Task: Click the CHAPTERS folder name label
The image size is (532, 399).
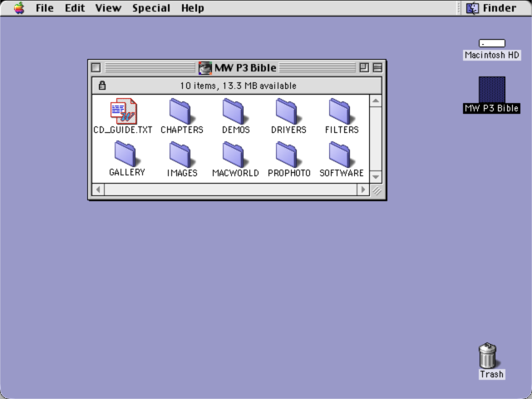Action: (x=182, y=130)
